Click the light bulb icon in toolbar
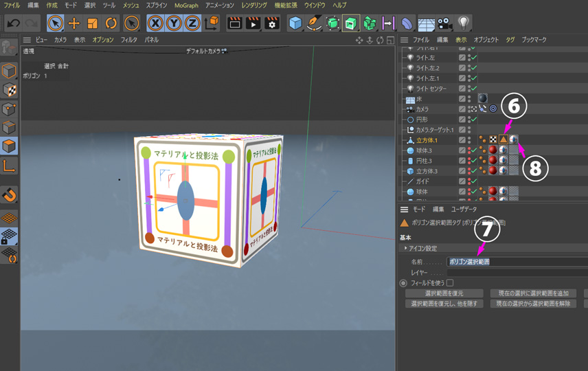 (464, 23)
